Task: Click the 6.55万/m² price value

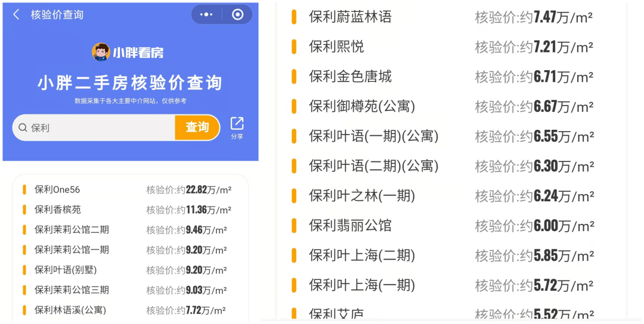Action: (x=563, y=136)
